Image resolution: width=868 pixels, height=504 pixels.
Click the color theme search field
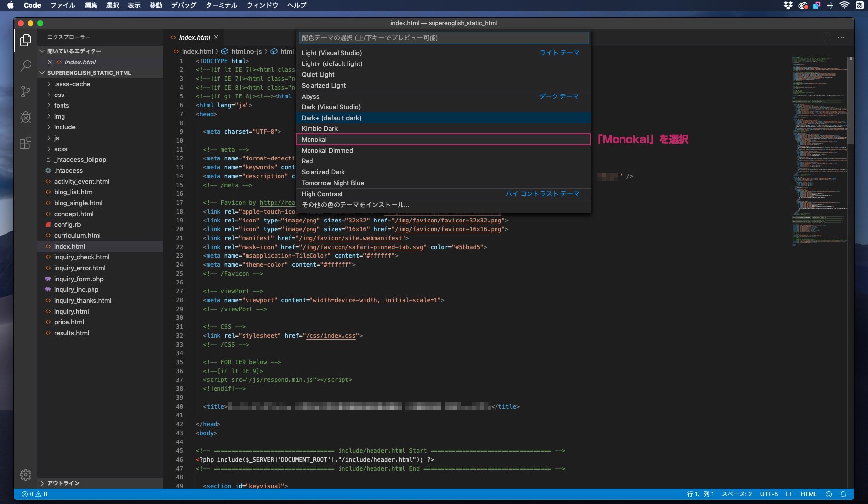pyautogui.click(x=443, y=38)
